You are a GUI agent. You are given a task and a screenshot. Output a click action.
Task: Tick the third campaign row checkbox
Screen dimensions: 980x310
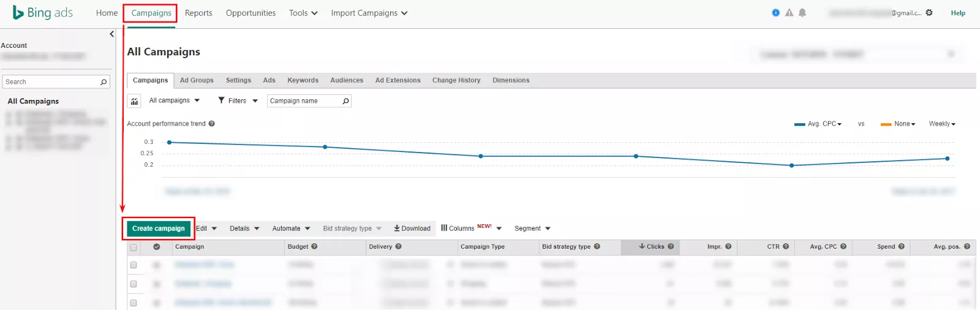[134, 303]
